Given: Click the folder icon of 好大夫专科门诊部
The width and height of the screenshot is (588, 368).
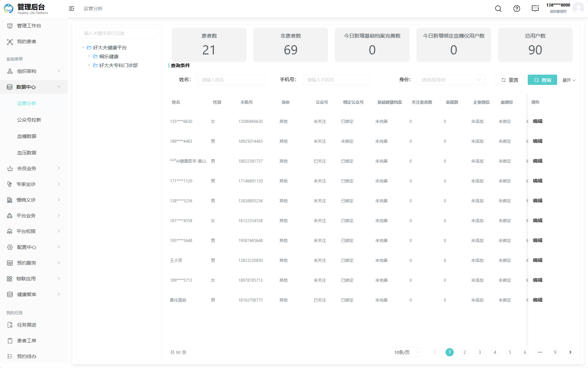Looking at the screenshot, I should (x=96, y=65).
